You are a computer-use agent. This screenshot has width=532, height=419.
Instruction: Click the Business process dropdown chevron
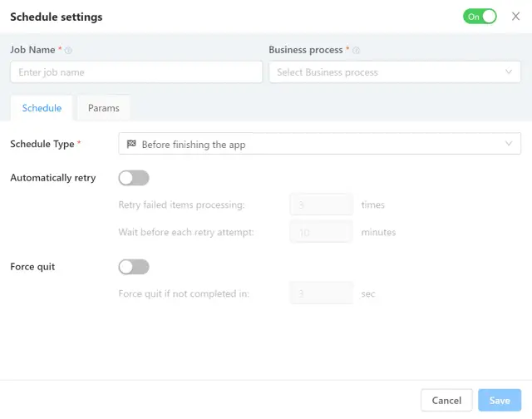[509, 72]
